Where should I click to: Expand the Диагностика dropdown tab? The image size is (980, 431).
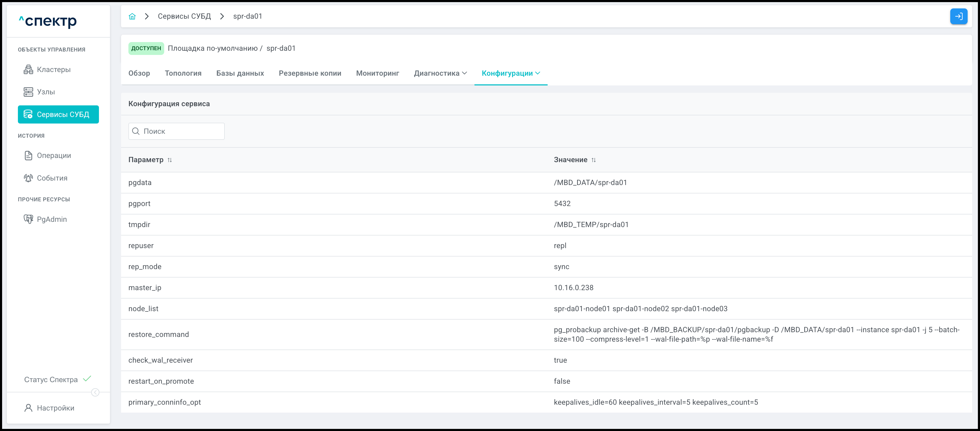coord(440,73)
